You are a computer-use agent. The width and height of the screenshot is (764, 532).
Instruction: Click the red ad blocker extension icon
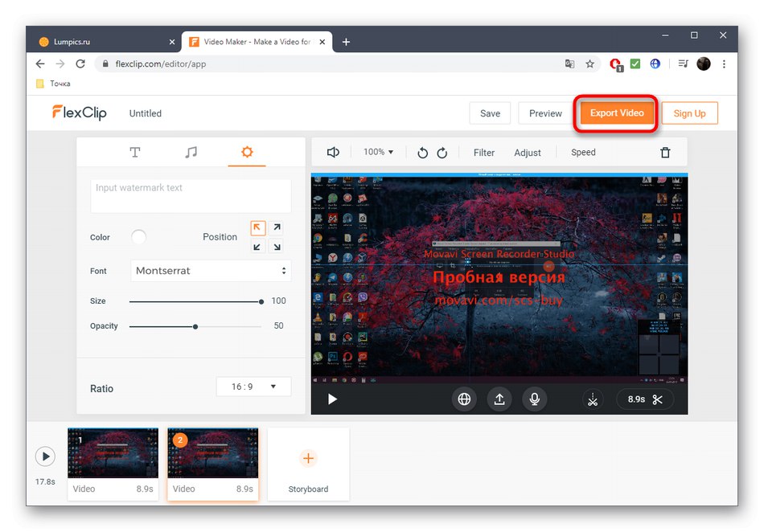[x=616, y=64]
